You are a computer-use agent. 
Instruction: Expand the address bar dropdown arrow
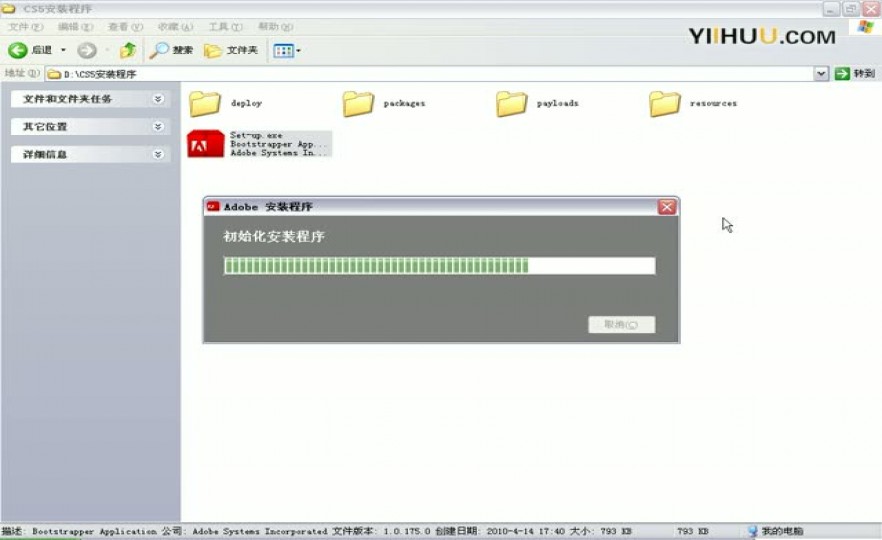click(x=821, y=74)
